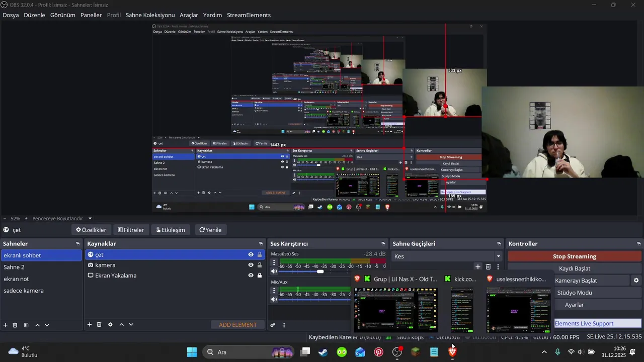Delete selected scene using trash icon in Sahneler
Viewport: 644px width, 362px height.
pyautogui.click(x=15, y=325)
